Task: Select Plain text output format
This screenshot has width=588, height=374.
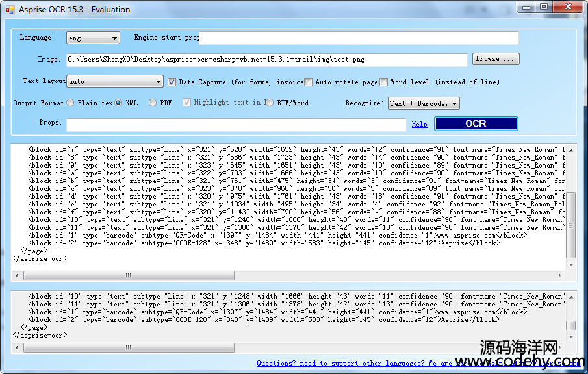Action: tap(70, 103)
